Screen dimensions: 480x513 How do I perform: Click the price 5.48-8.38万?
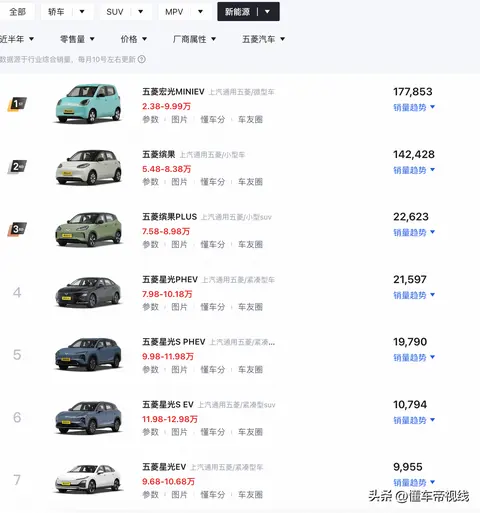coord(166,169)
